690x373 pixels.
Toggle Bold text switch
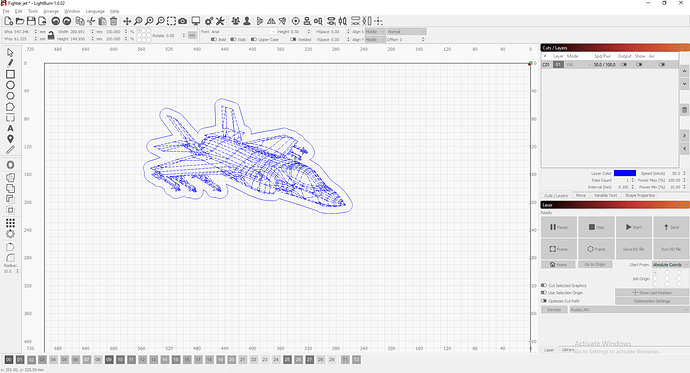click(214, 39)
